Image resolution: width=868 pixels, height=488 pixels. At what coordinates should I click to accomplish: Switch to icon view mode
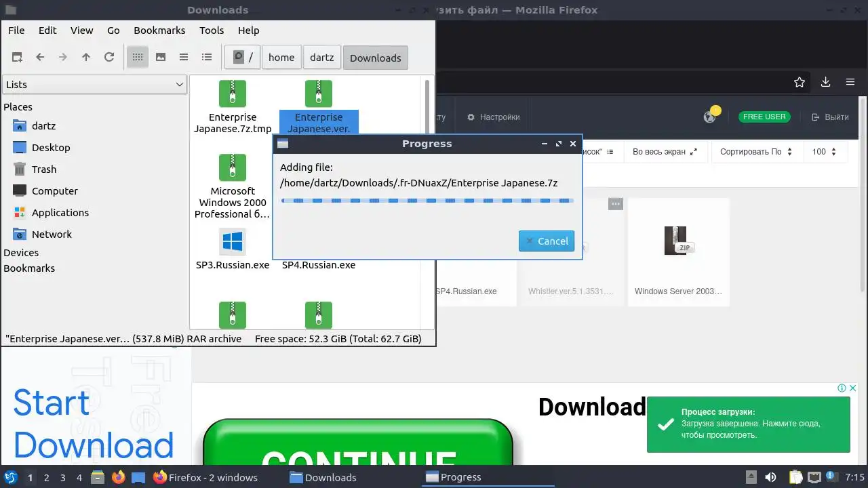(138, 58)
